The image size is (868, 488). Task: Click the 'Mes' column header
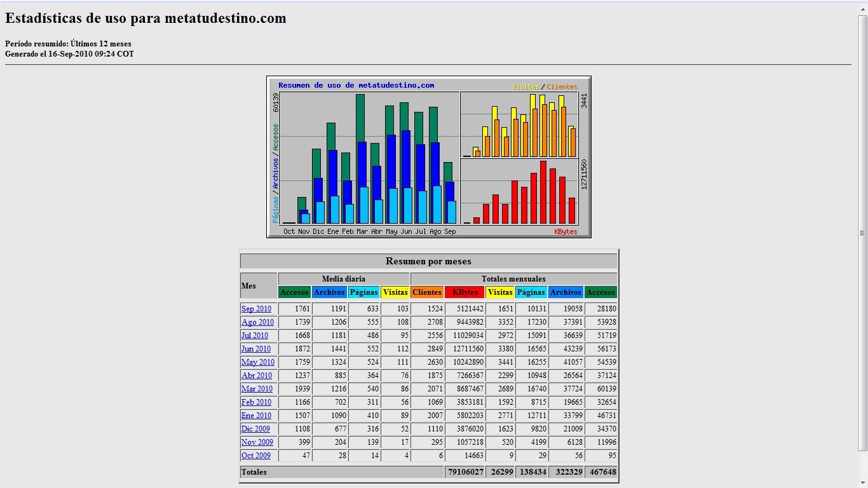coord(259,286)
